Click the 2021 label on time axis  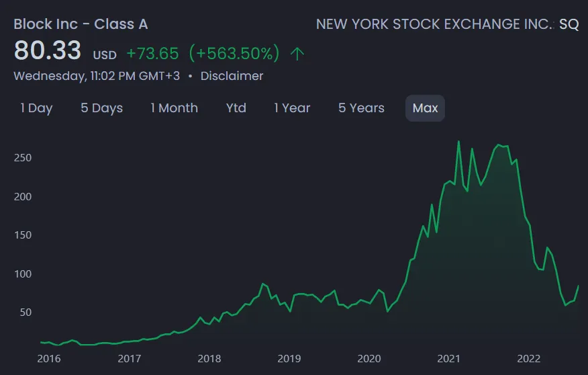(448, 359)
